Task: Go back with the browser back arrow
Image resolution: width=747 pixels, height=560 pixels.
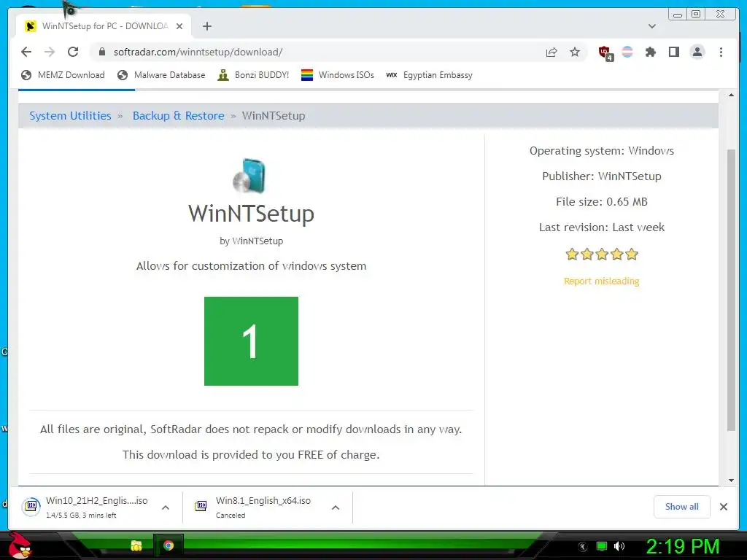Action: [x=26, y=52]
